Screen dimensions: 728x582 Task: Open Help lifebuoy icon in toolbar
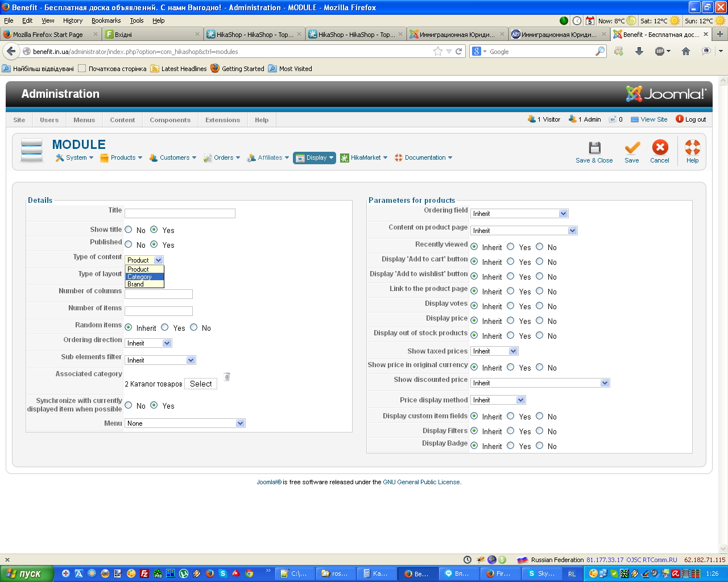[x=692, y=148]
